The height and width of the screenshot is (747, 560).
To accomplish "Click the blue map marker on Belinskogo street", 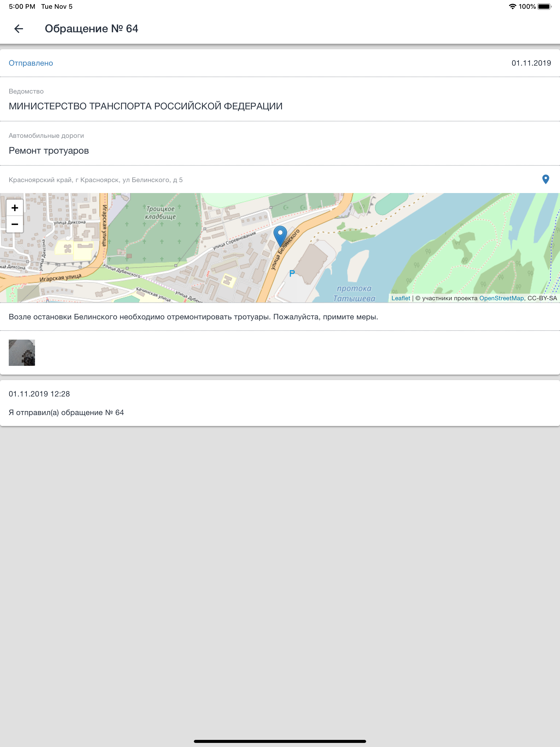I will pyautogui.click(x=280, y=237).
